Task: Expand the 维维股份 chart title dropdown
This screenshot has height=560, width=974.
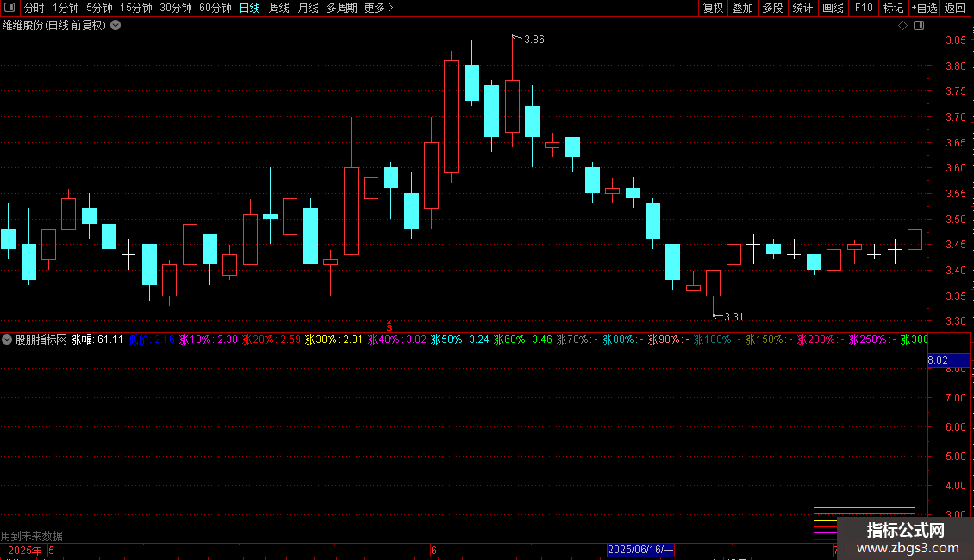Action: tap(116, 26)
